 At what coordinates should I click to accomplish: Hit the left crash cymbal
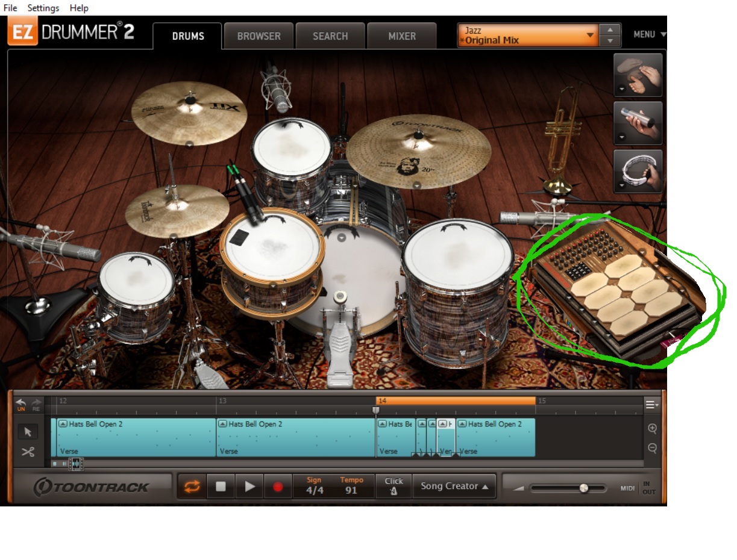pos(189,113)
